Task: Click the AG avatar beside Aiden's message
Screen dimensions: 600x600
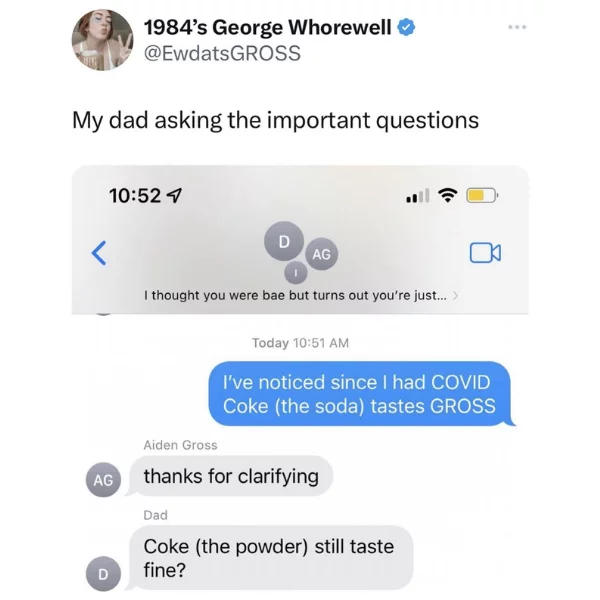Action: [103, 480]
